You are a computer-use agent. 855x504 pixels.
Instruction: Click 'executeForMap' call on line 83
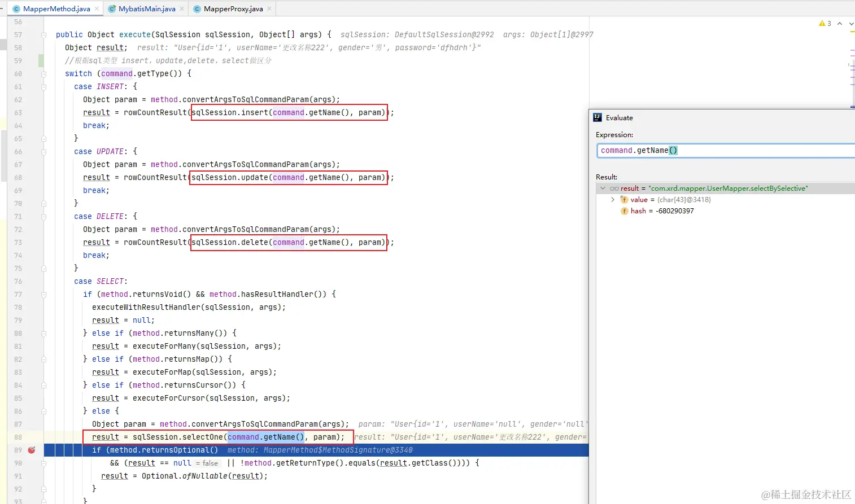pos(162,372)
